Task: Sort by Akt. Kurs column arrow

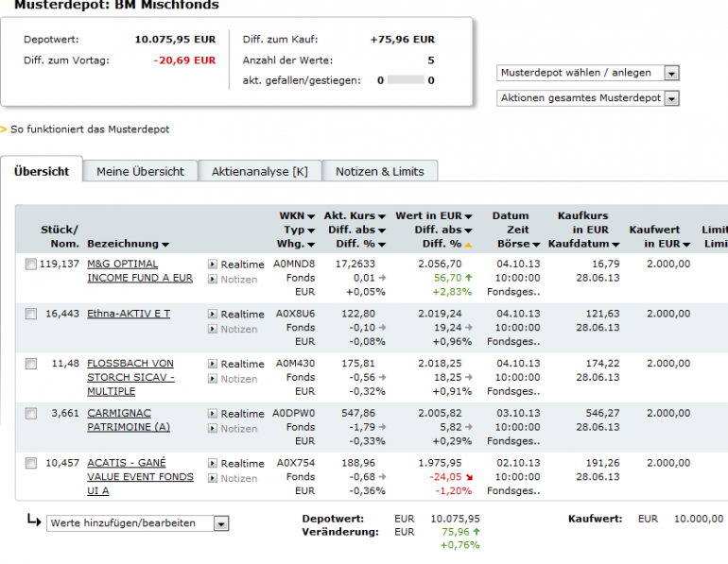Action: click(382, 216)
